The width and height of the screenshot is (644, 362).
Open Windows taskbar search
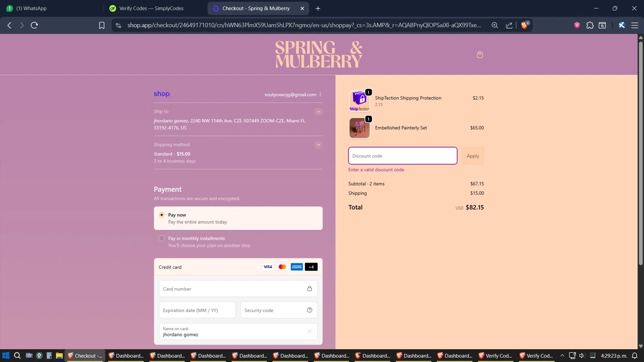[17, 356]
